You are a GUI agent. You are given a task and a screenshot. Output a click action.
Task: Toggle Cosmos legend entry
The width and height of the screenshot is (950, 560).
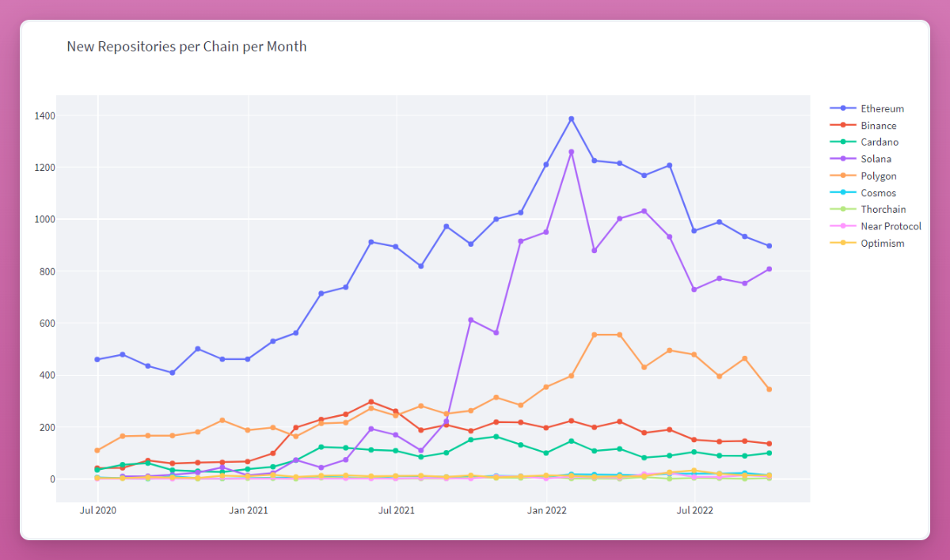pyautogui.click(x=879, y=193)
